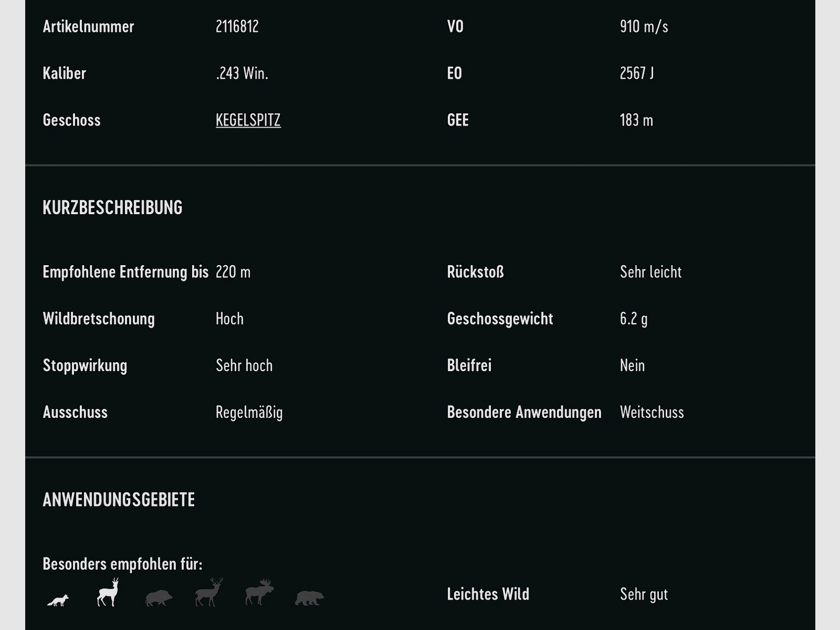Select the roe deer game icon

[x=108, y=595]
